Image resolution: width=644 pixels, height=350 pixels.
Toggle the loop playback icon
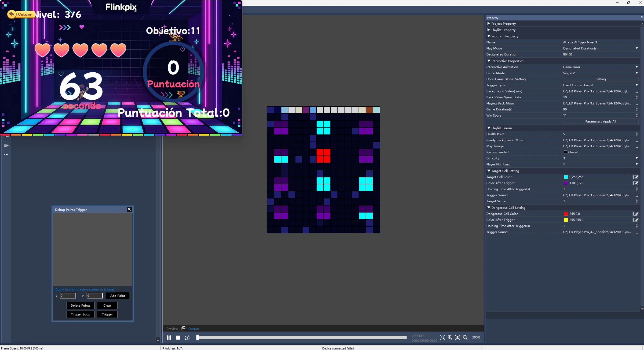[187, 337]
